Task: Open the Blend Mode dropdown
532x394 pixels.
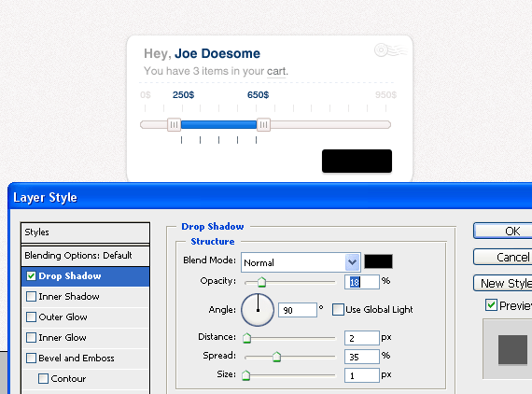Action: coord(301,262)
